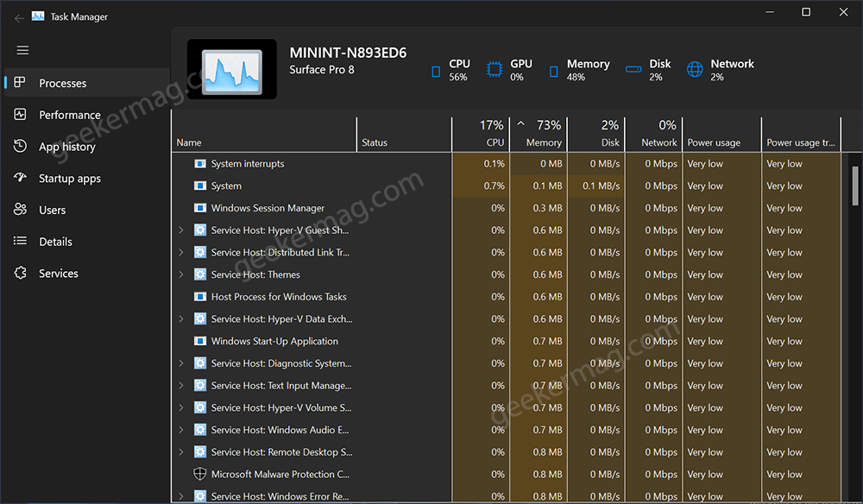Click the Microsoft Malware Protection shield icon
Screen dimensions: 863x504
click(x=200, y=474)
